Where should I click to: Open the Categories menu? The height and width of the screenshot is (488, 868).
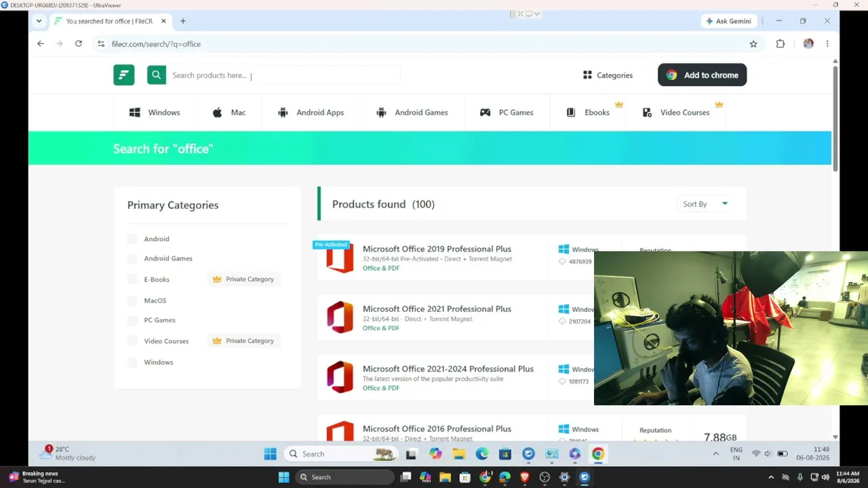608,75
